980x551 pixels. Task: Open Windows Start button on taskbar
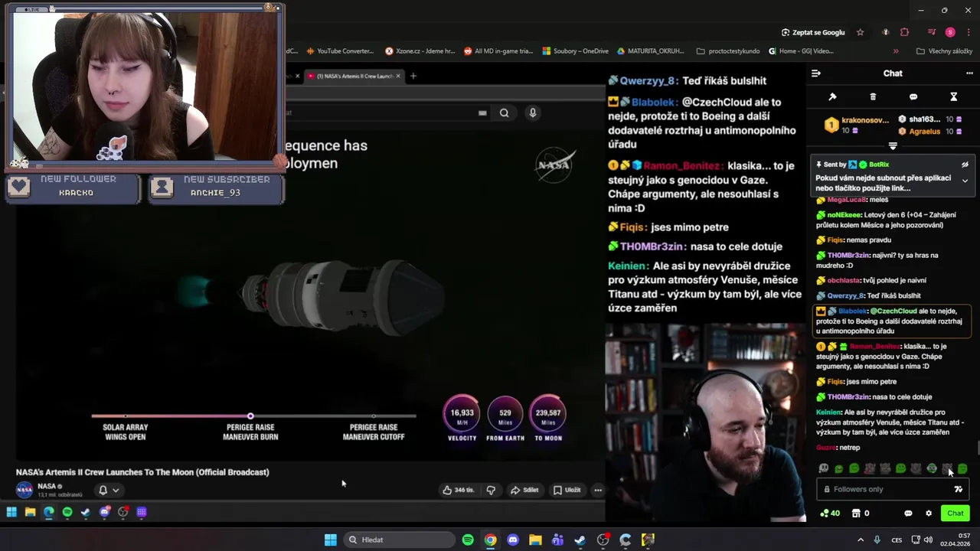[330, 540]
